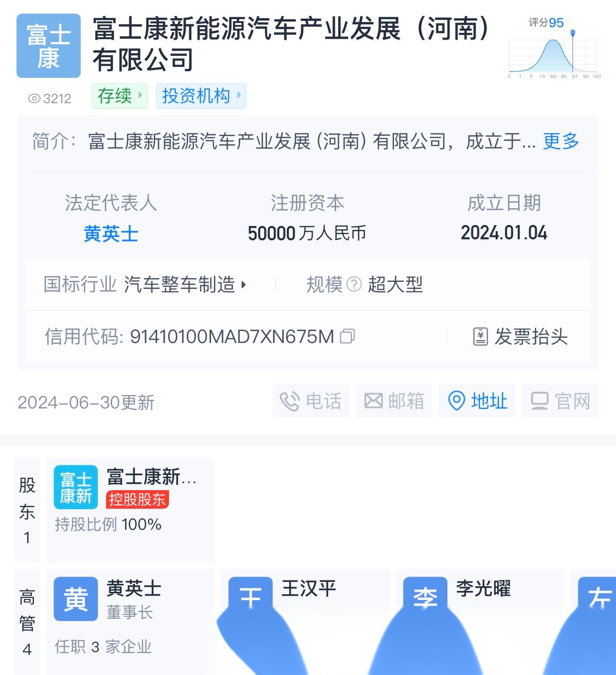Show help for 规模 question mark
Image resolution: width=616 pixels, height=675 pixels.
(354, 285)
